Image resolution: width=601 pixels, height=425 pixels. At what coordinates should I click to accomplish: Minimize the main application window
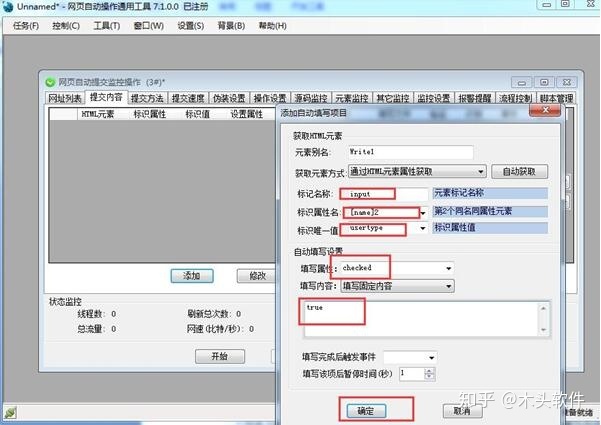coord(547,5)
